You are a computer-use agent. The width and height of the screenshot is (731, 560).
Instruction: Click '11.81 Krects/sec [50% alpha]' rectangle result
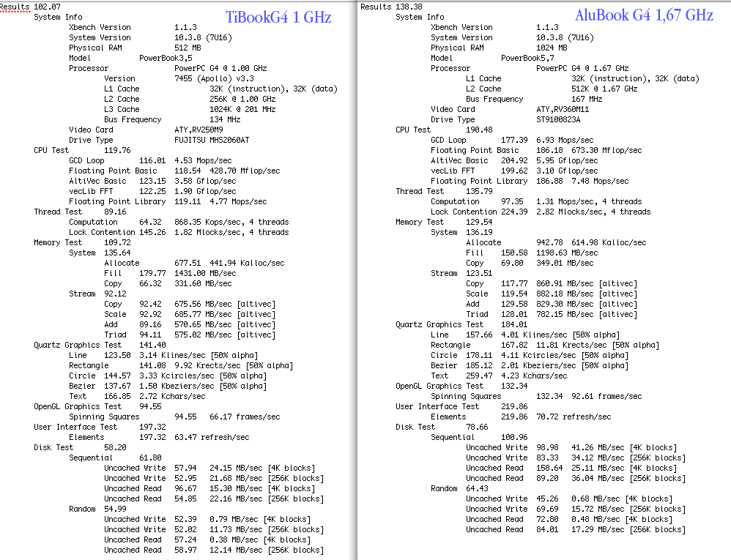point(598,346)
